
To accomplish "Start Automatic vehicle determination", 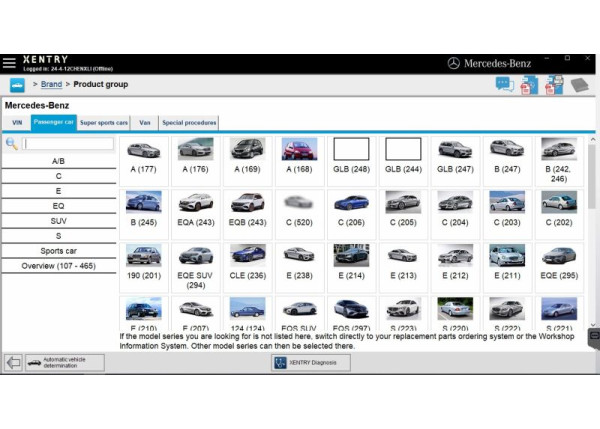I will click(65, 362).
